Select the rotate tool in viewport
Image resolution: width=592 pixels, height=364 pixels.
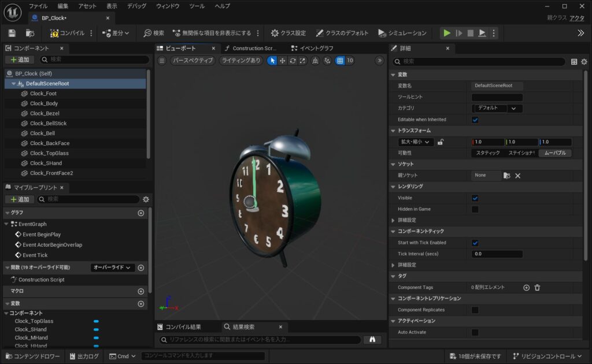(293, 61)
